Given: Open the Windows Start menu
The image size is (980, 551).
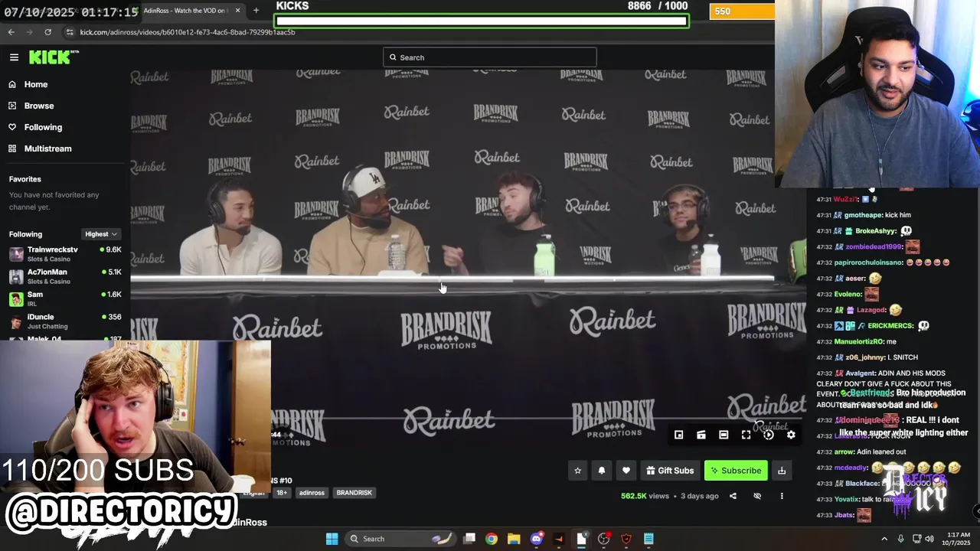Looking at the screenshot, I should (332, 539).
